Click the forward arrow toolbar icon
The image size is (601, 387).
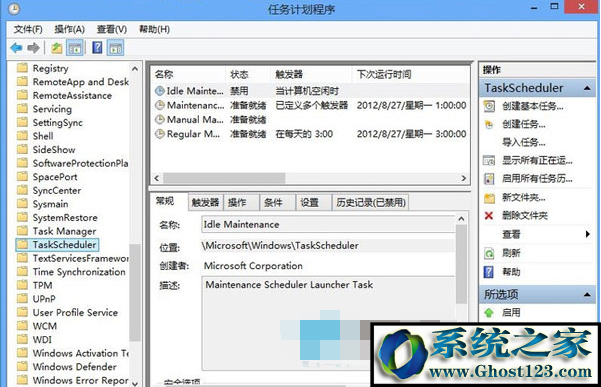[x=34, y=48]
